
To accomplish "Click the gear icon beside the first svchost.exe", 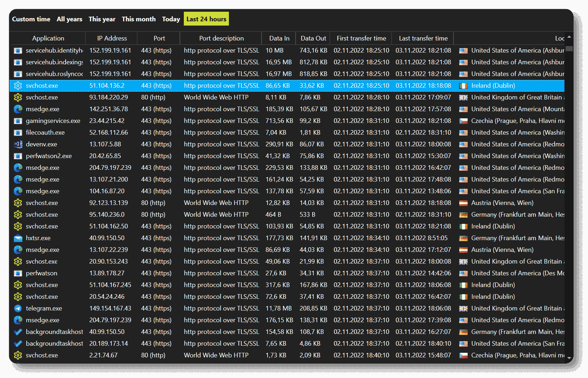I will pyautogui.click(x=18, y=86).
